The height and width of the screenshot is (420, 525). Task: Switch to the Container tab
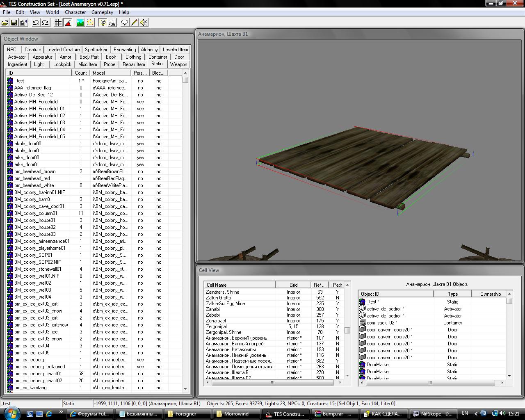[158, 57]
